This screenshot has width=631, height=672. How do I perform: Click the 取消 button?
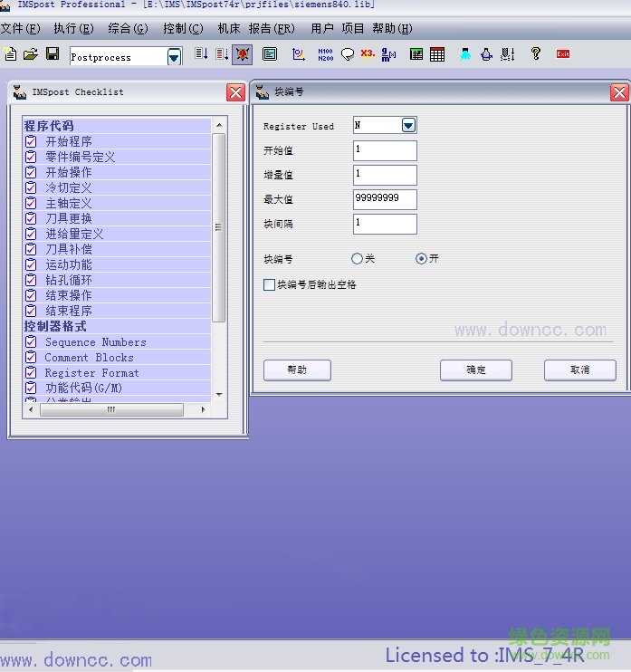click(579, 370)
